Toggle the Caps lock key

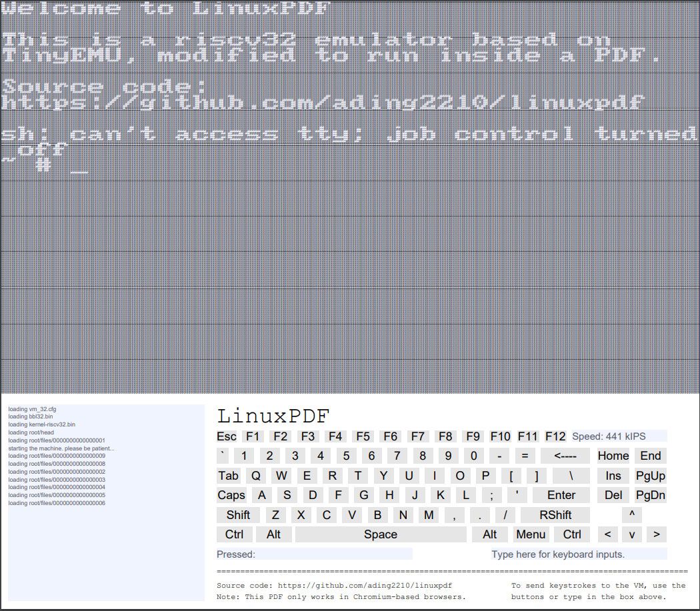coord(231,495)
